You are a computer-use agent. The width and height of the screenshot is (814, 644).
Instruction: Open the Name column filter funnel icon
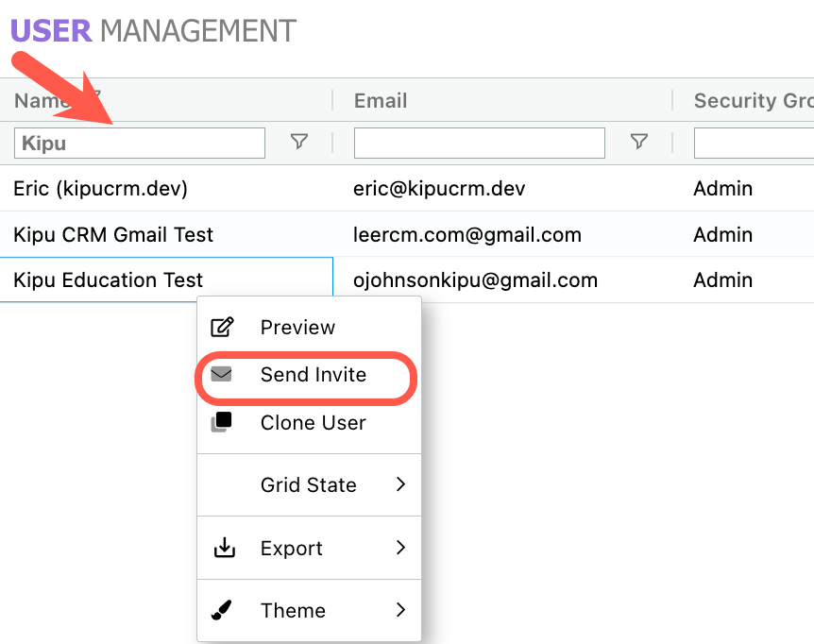(299, 142)
